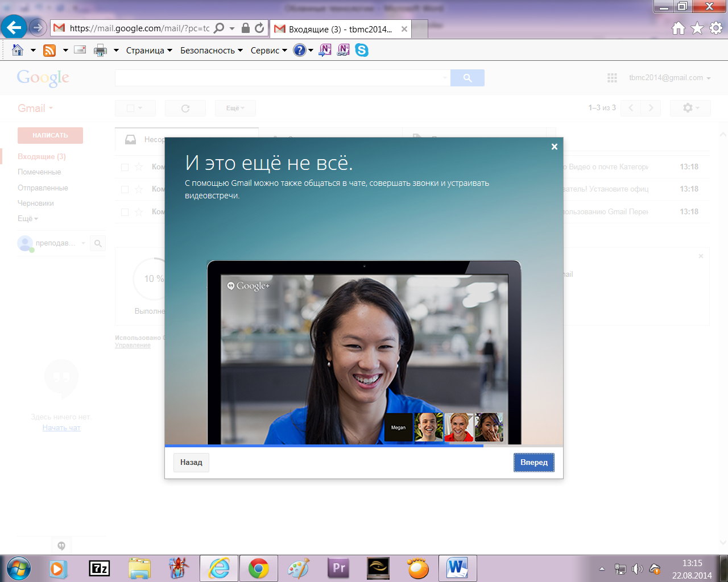Open the Помеченные folder

coord(39,172)
